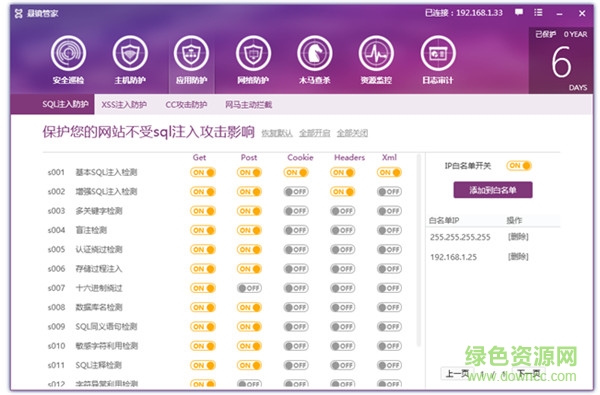Toggle s007 Get switch
Screen dimensions: 600x395
(x=203, y=288)
